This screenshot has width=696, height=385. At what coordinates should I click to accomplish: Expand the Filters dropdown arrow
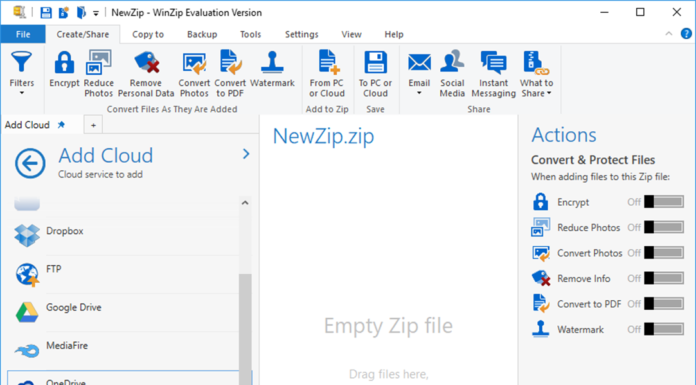point(21,93)
